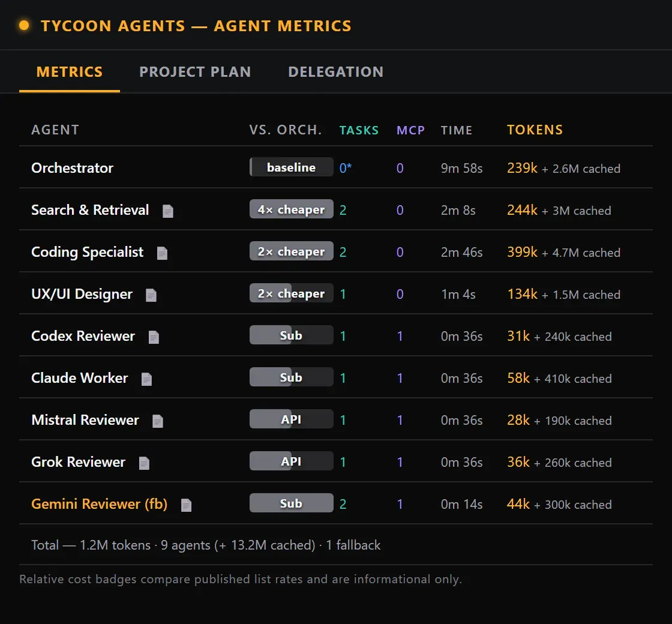
Task: Select the Grok Reviewer agent name
Action: [79, 461]
